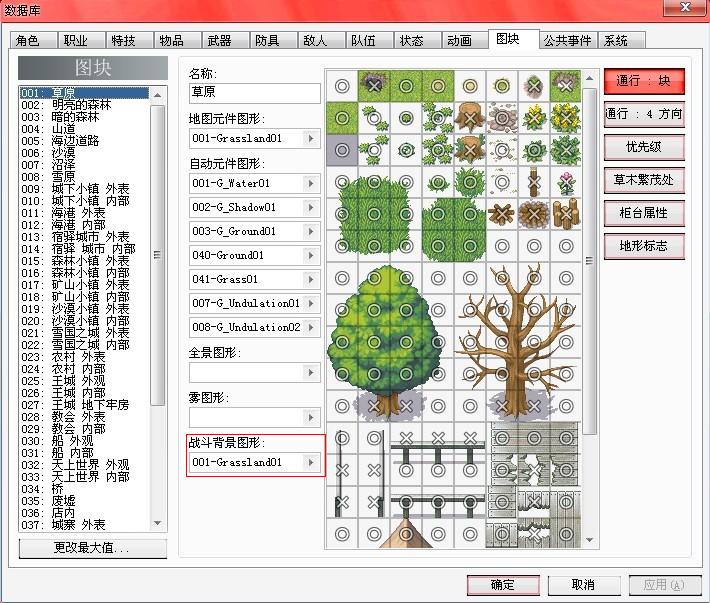Open the 040-Ground01 autotile dropdown

pyautogui.click(x=311, y=255)
